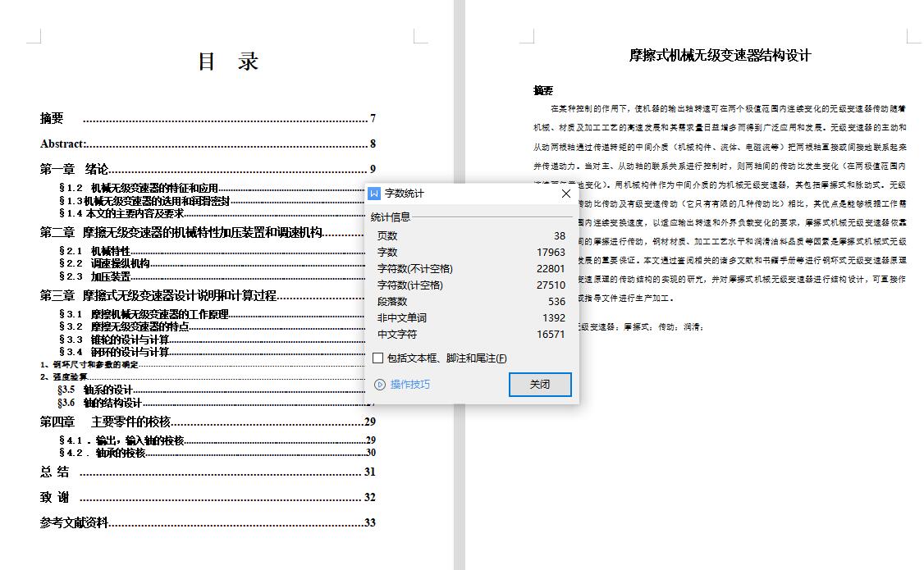Click the play icon beside 操作技巧
924x570 pixels.
point(379,385)
